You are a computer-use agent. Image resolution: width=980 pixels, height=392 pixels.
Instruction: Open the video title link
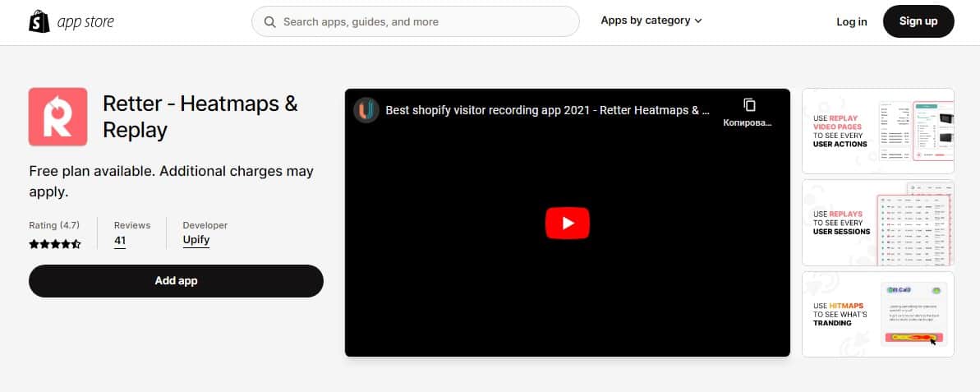click(547, 111)
